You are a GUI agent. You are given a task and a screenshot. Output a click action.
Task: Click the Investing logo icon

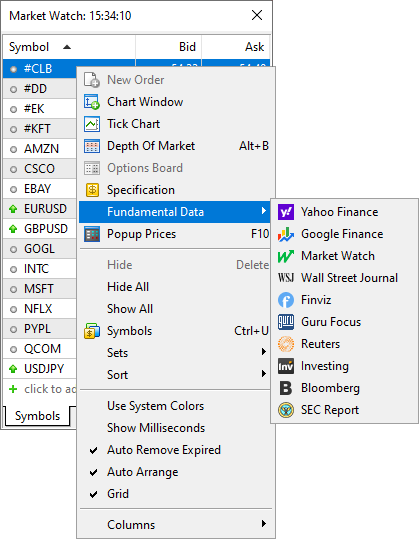tap(286, 366)
